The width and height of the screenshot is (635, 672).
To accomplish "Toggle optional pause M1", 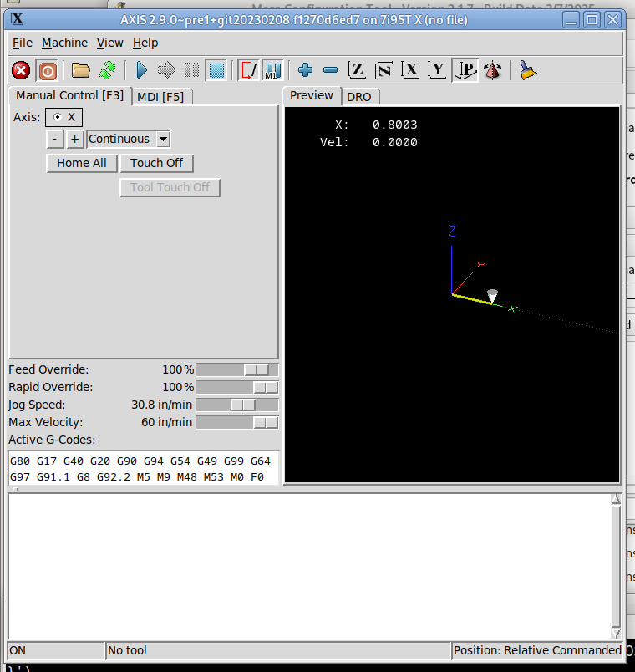I will pyautogui.click(x=273, y=70).
